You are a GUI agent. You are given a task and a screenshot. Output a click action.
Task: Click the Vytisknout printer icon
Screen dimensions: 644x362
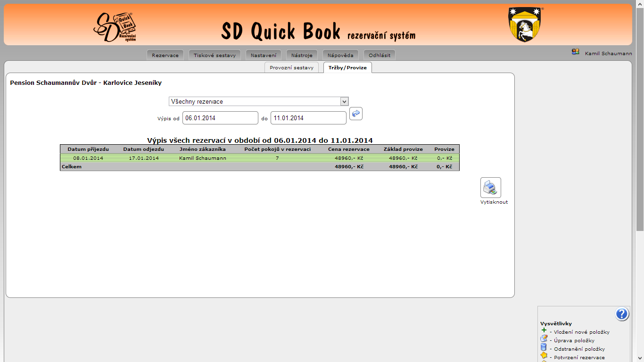click(491, 188)
